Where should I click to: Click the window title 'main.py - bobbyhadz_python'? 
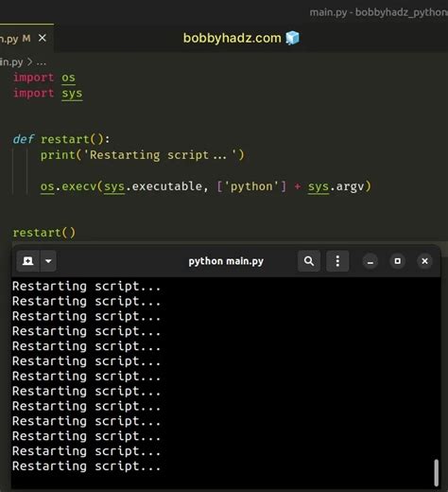379,12
